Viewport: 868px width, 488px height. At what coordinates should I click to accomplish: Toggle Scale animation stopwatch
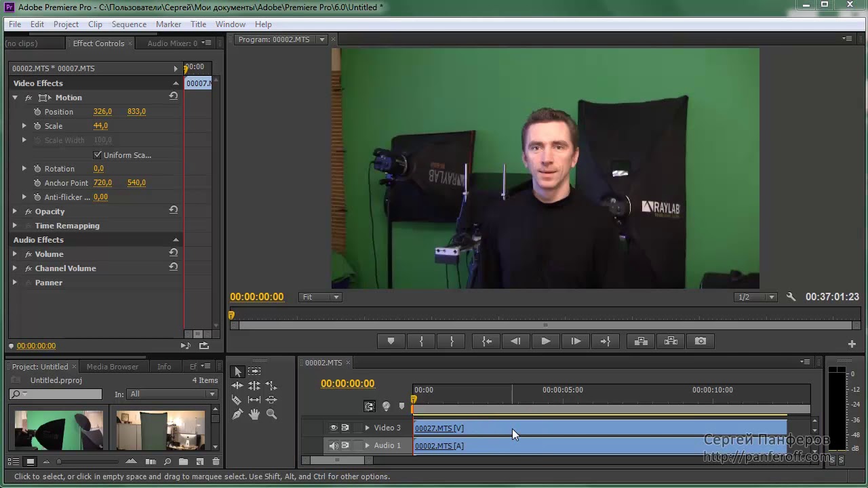[x=37, y=126]
